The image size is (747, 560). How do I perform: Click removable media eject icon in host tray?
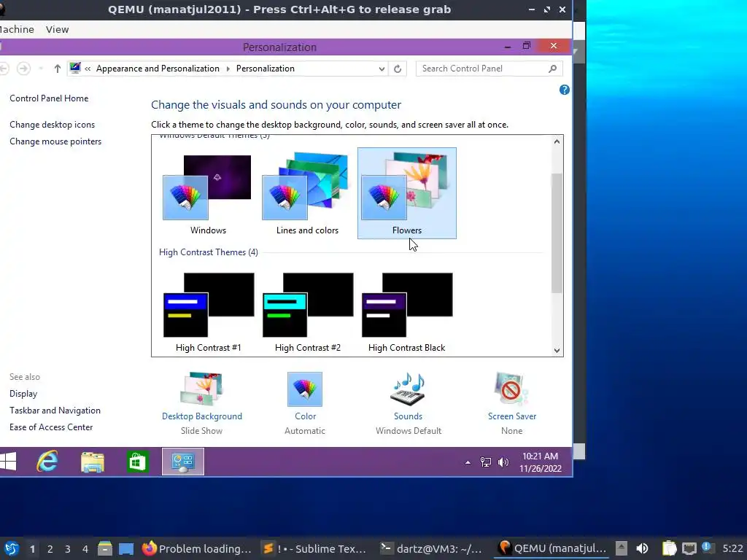(x=622, y=548)
